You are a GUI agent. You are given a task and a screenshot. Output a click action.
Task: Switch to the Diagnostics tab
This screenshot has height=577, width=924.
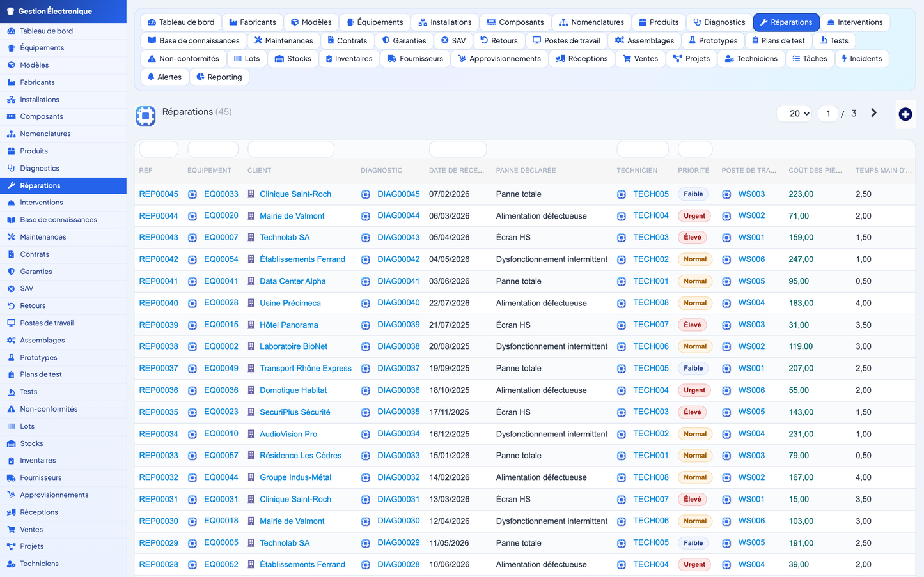pyautogui.click(x=719, y=22)
